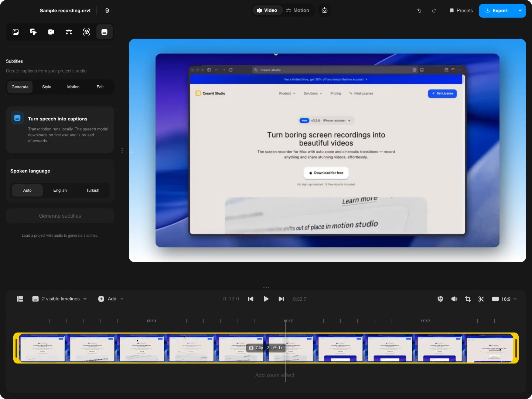
Task: Skip to the next clip
Action: point(281,299)
